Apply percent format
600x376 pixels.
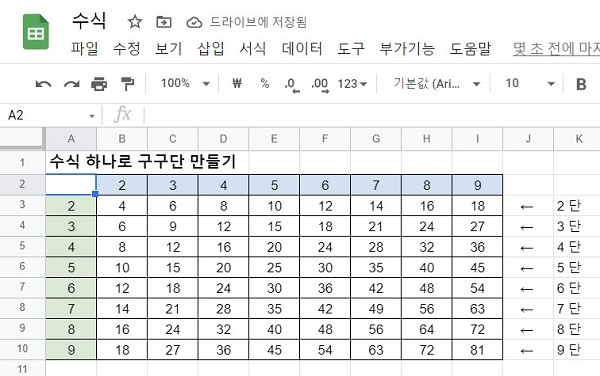click(264, 83)
